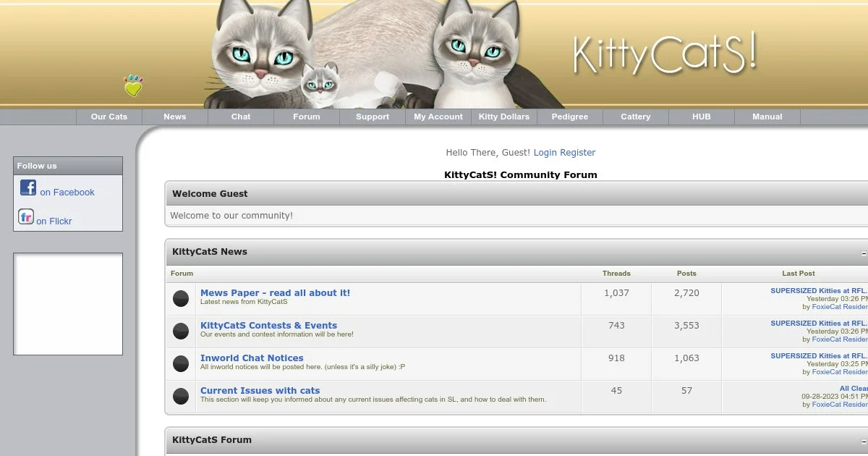
Task: Open the Manual menu item
Action: point(767,117)
